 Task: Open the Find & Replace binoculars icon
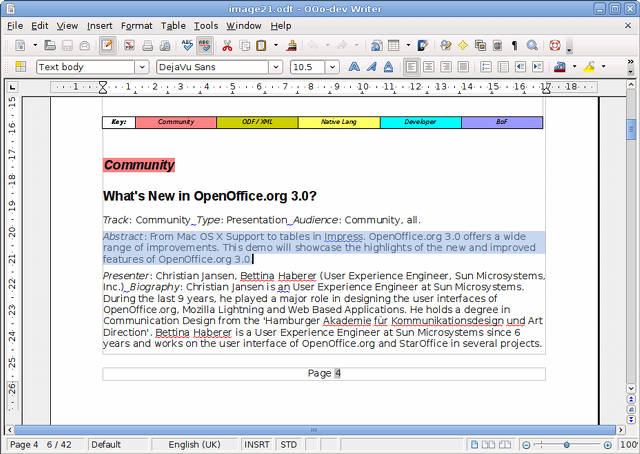tap(446, 46)
